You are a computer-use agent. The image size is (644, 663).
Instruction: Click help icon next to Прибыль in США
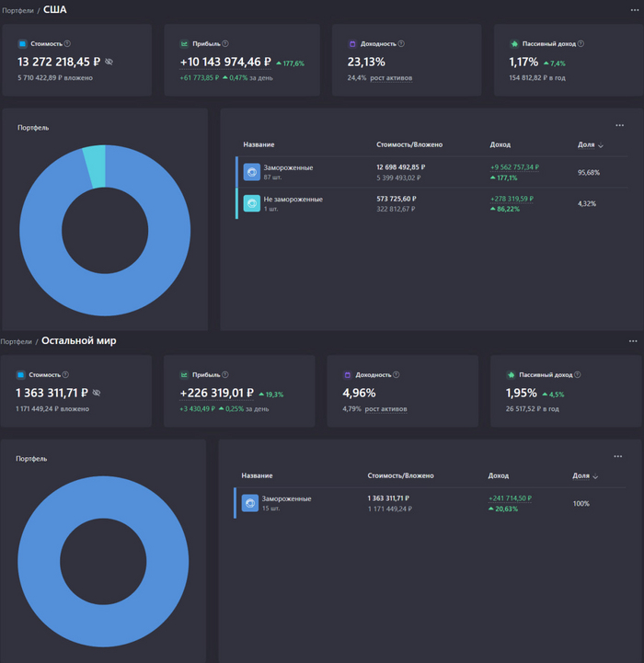(225, 43)
